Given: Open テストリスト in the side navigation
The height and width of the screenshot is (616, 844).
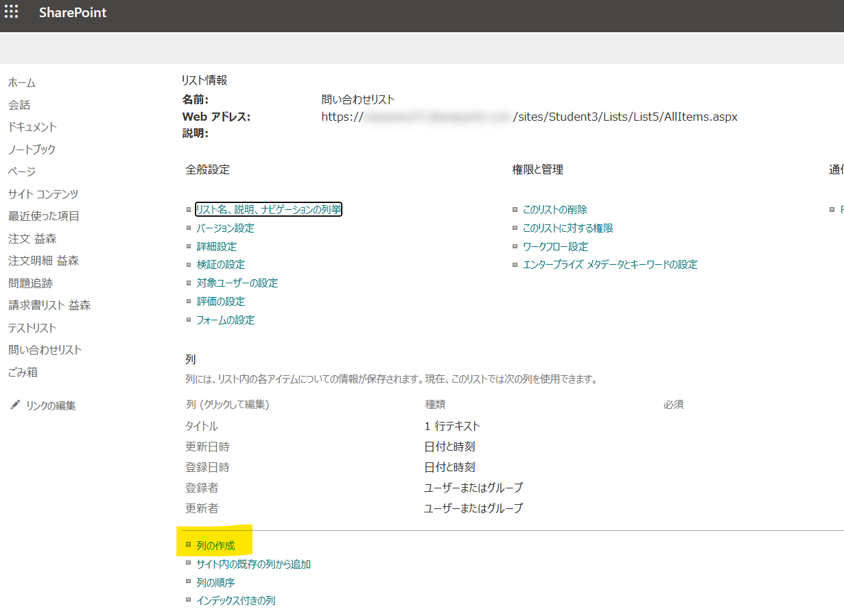Looking at the screenshot, I should pyautogui.click(x=32, y=328).
